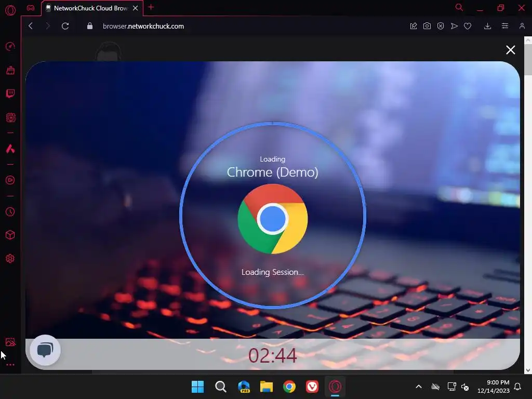Launch Vivaldi from taskbar
Image resolution: width=532 pixels, height=399 pixels.
(x=312, y=387)
